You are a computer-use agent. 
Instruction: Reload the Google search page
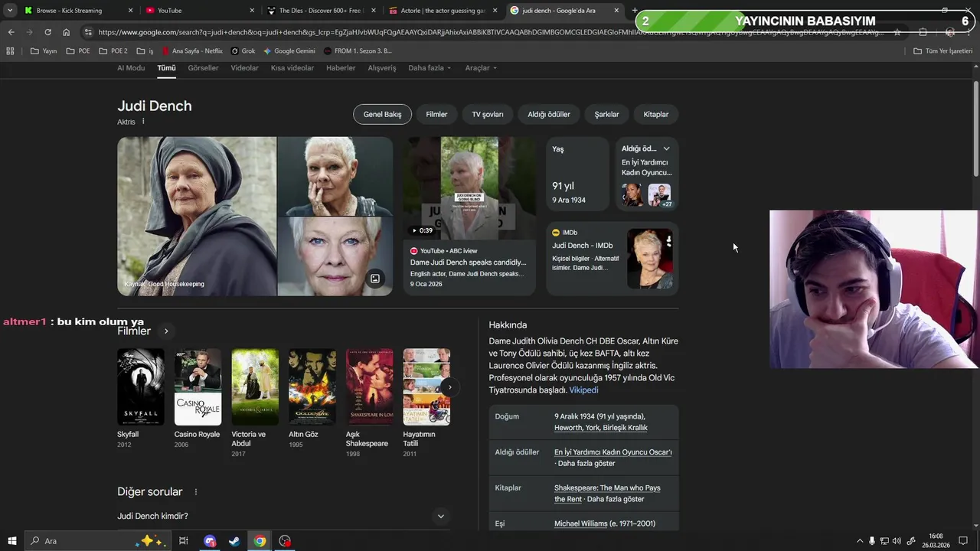[47, 32]
